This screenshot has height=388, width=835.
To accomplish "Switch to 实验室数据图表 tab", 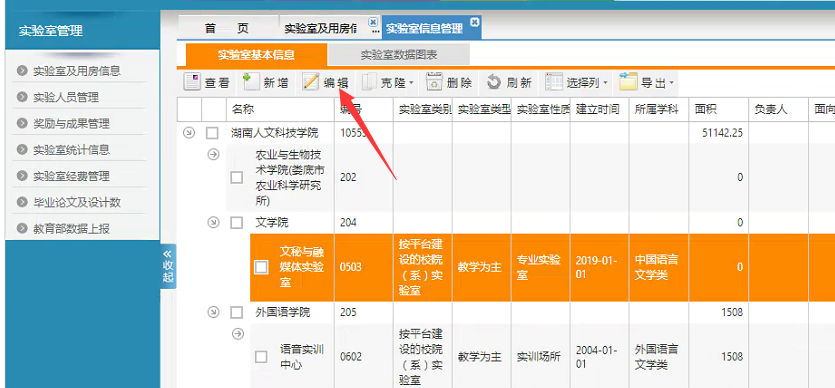I will tap(399, 55).
